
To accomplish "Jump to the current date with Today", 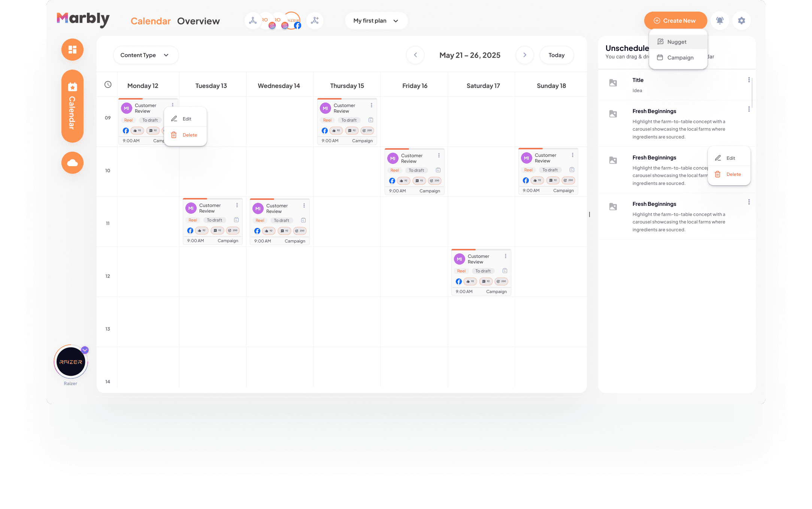I will (x=556, y=55).
